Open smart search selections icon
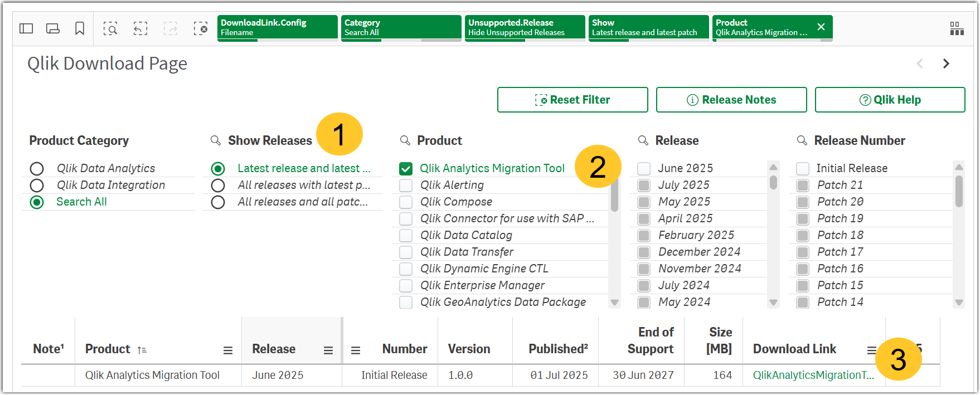980x395 pixels. [x=110, y=28]
